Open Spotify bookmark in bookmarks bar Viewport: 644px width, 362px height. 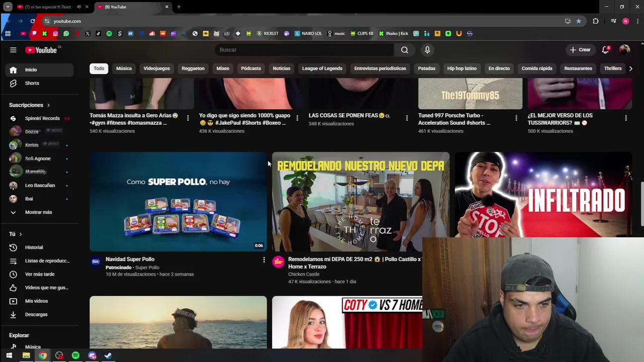pyautogui.click(x=109, y=34)
